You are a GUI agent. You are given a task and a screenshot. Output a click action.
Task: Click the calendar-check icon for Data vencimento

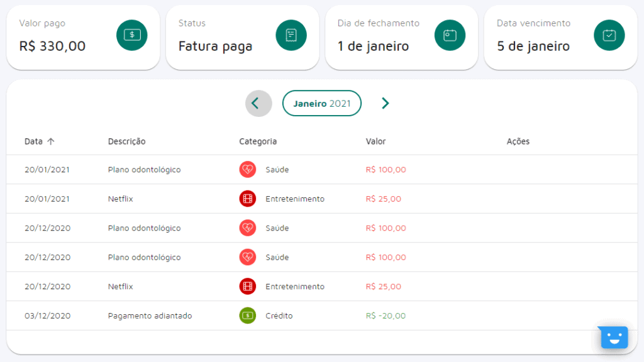[609, 35]
